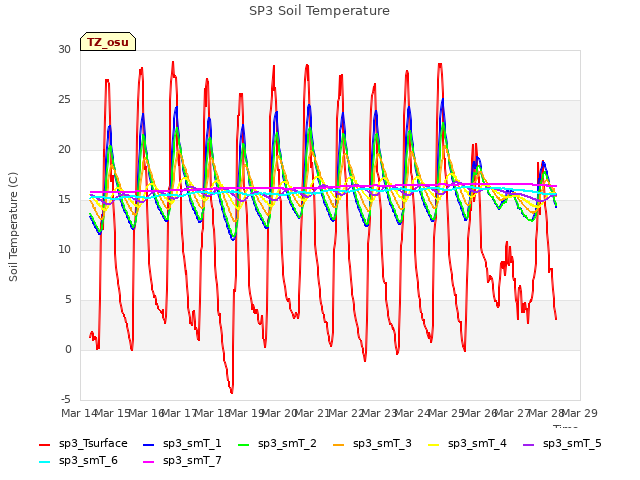Click the TZ_osu annotation label
Viewport: 640px width, 480px height.
pos(108,42)
